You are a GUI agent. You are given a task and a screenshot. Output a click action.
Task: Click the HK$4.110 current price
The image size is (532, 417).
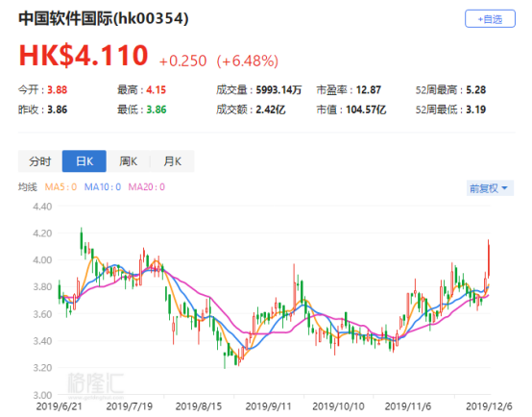point(84,56)
